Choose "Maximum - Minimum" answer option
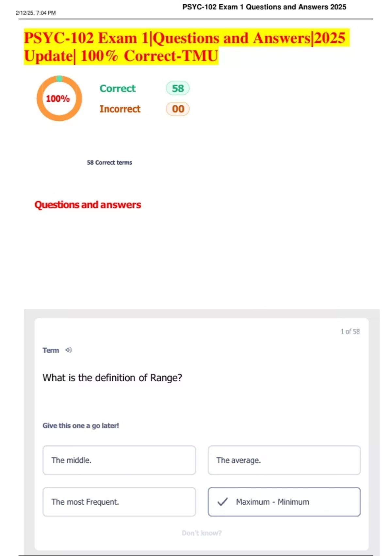 [x=284, y=502]
